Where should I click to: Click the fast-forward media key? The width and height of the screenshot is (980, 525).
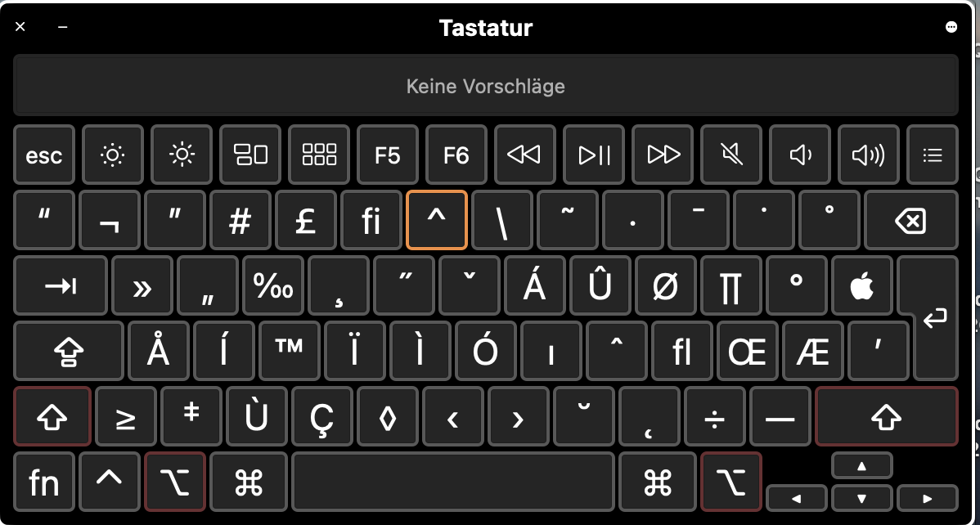tap(663, 155)
